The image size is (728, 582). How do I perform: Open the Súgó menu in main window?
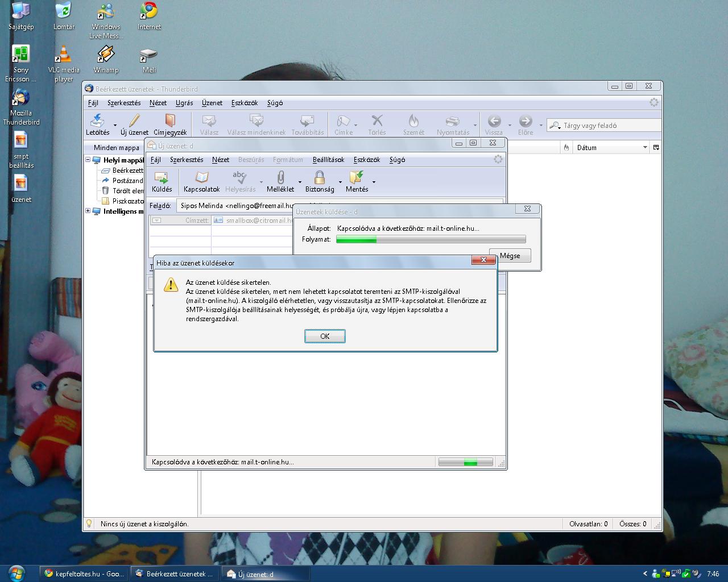click(x=275, y=103)
